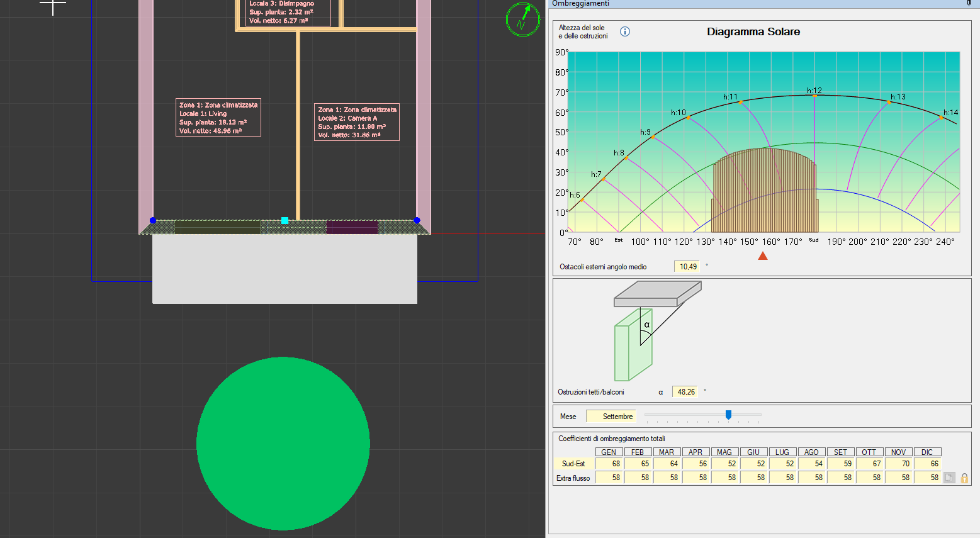Click Sud-Est GEN cell value 68
This screenshot has width=980, height=538.
pos(609,464)
